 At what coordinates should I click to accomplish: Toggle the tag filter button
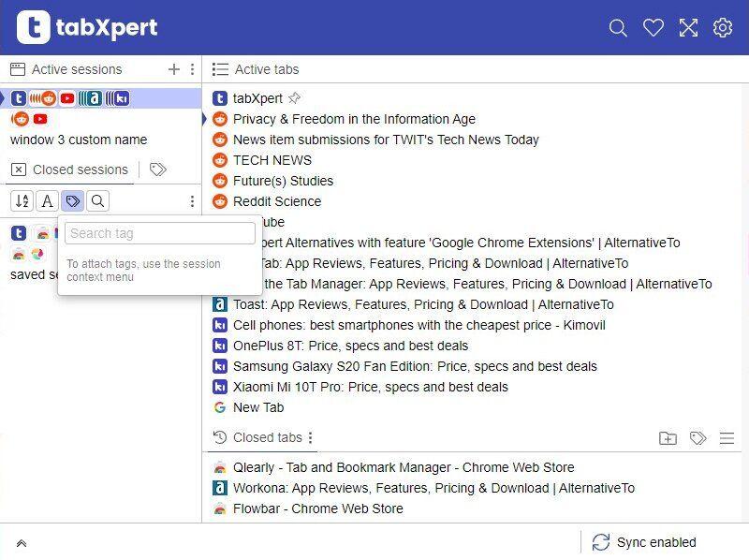73,200
